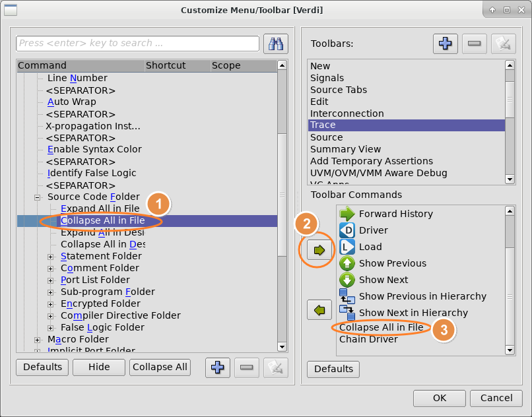Click the blue plus icon below command tree

click(x=218, y=368)
